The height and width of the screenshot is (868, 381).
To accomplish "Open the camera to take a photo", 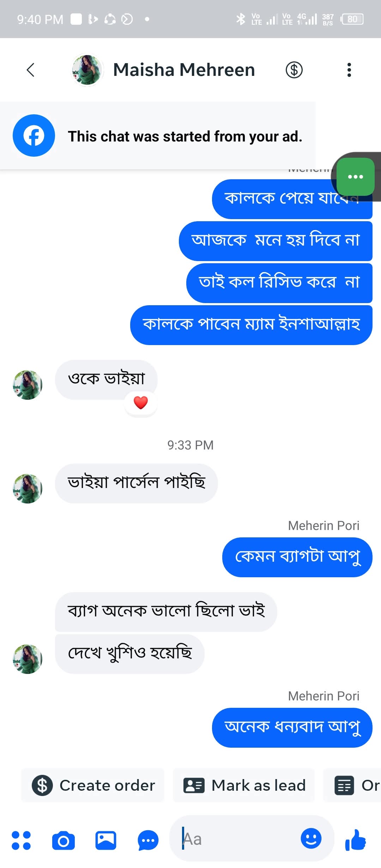I will point(64,840).
